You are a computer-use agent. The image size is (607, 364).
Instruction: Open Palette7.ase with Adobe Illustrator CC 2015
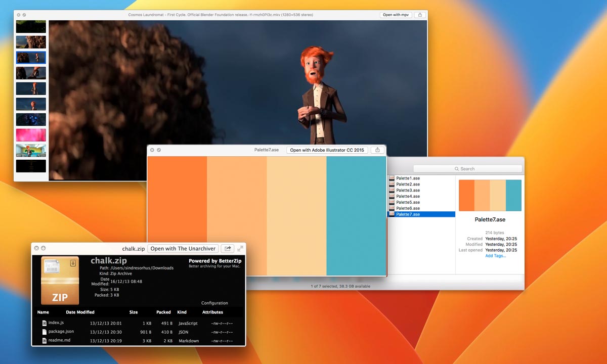tap(327, 150)
